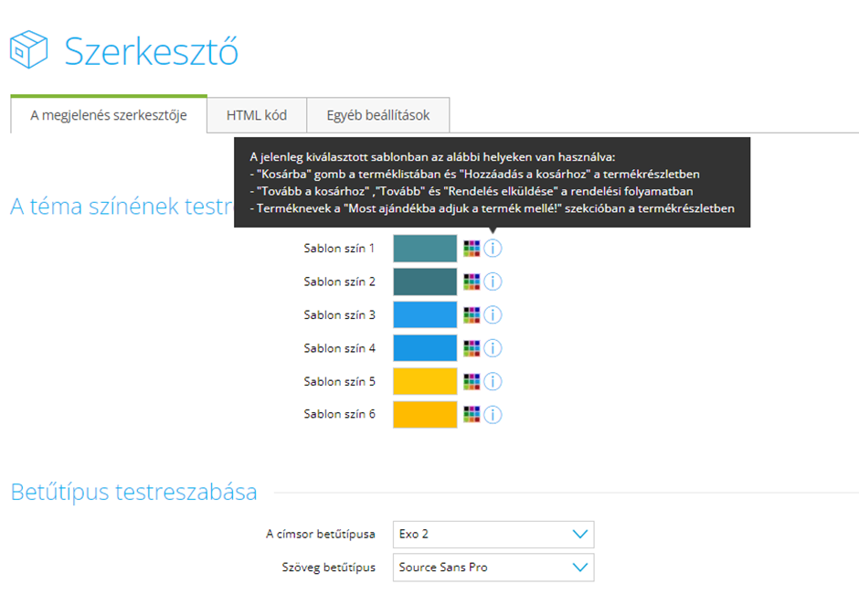Click the Sablon szín 5 label
This screenshot has width=859, height=616.
(340, 381)
